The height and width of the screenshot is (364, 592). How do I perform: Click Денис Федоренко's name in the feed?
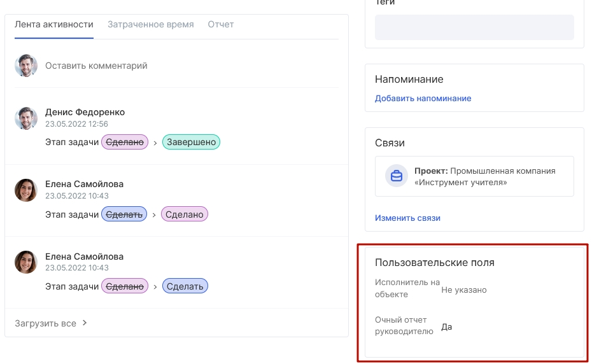tap(85, 112)
